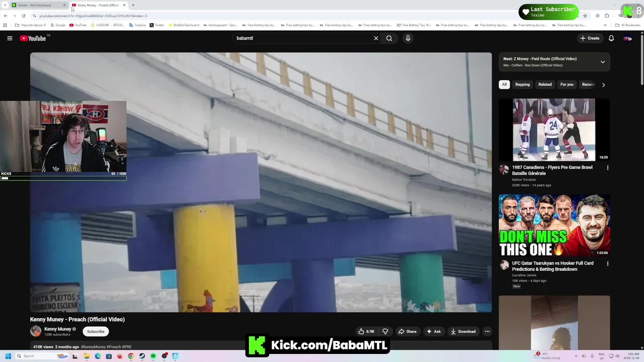Click the weather widget showing Mostly cloudy
Image resolution: width=644 pixels, height=362 pixels.
[x=548, y=355]
